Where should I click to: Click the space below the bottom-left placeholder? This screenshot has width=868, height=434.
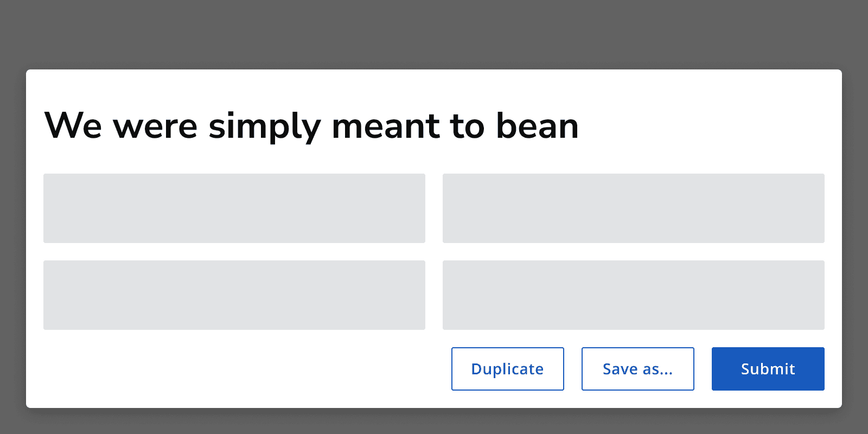point(233,369)
